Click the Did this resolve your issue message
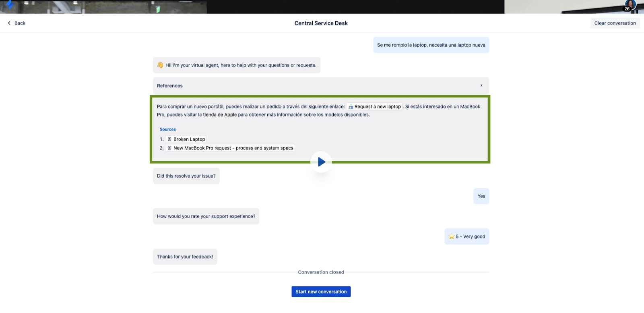The width and height of the screenshot is (644, 313). pos(186,176)
